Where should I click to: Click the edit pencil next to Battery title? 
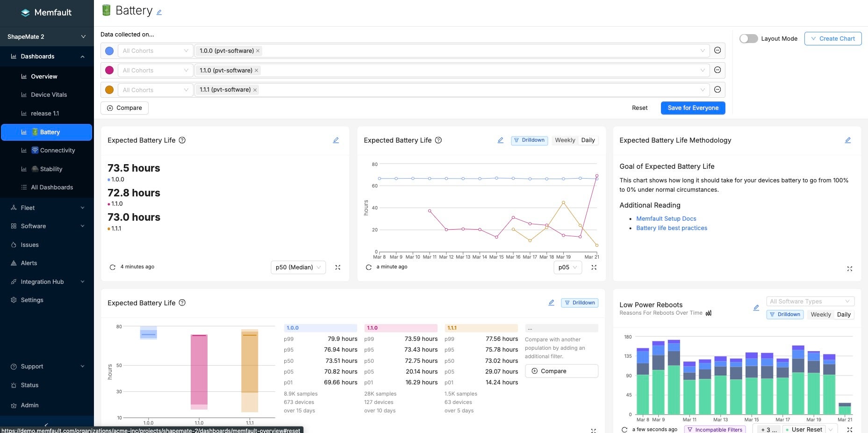coord(159,13)
